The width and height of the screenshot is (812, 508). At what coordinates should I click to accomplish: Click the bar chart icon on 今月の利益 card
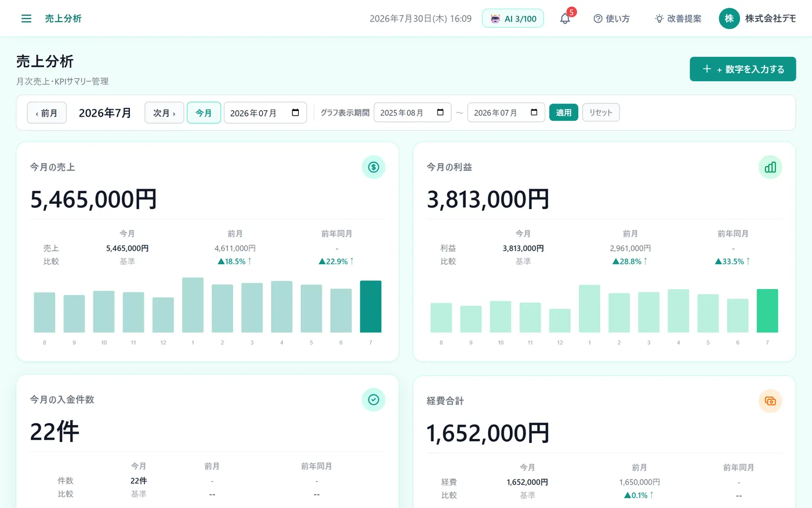point(770,167)
